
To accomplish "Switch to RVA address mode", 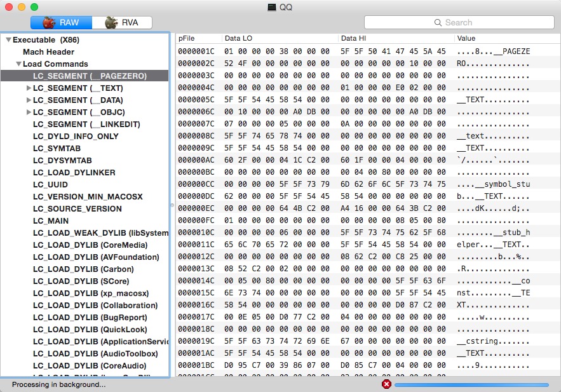I will tap(122, 22).
